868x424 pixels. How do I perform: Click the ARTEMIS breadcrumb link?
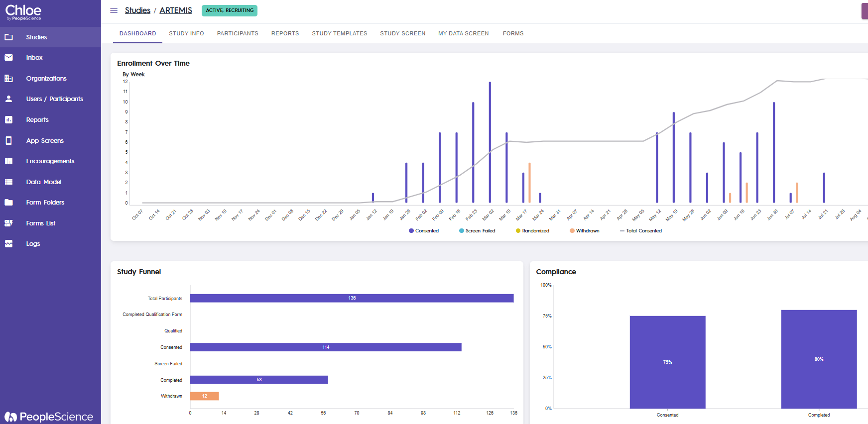click(176, 10)
